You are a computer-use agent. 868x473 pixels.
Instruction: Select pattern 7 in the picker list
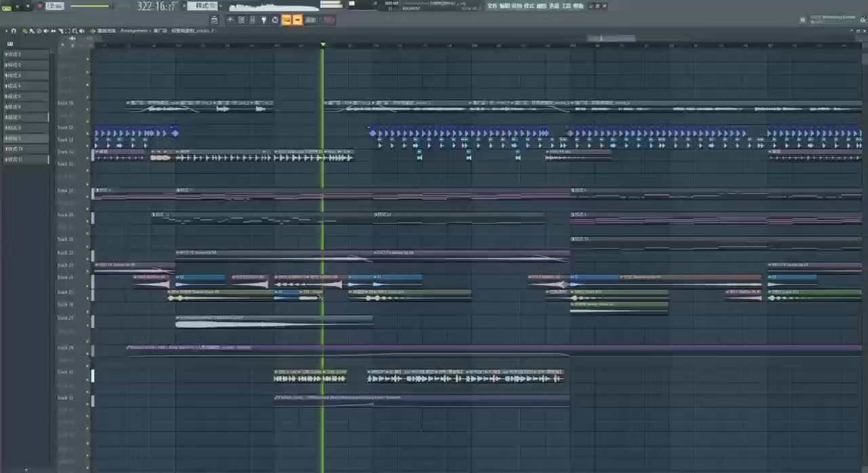point(26,117)
